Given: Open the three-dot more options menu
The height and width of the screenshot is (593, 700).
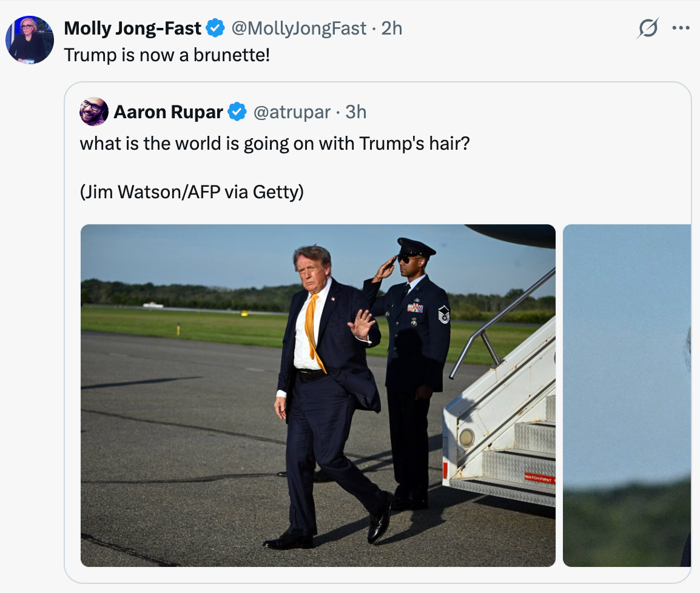Looking at the screenshot, I should [x=681, y=28].
